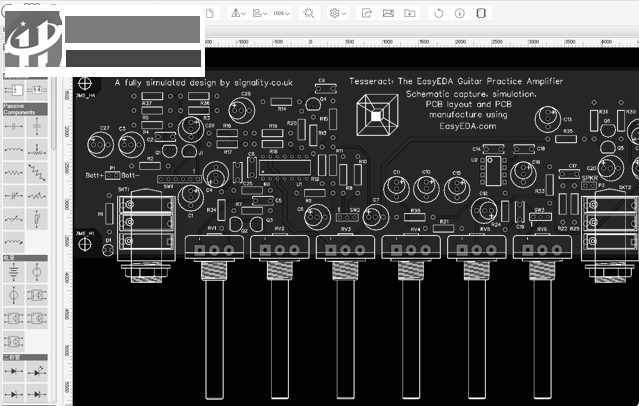Click the 3M5_H4 mounting hole marker
Viewport: 639px width, 406px height.
coord(85,84)
